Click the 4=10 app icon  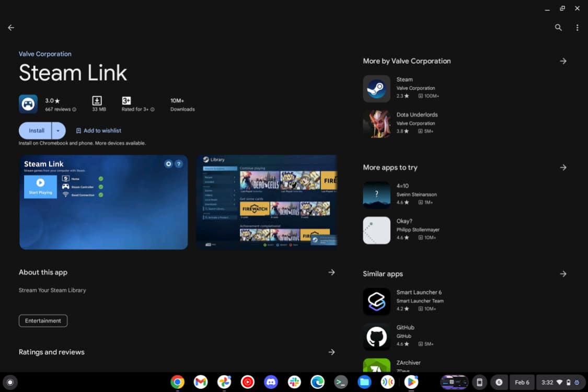(376, 195)
